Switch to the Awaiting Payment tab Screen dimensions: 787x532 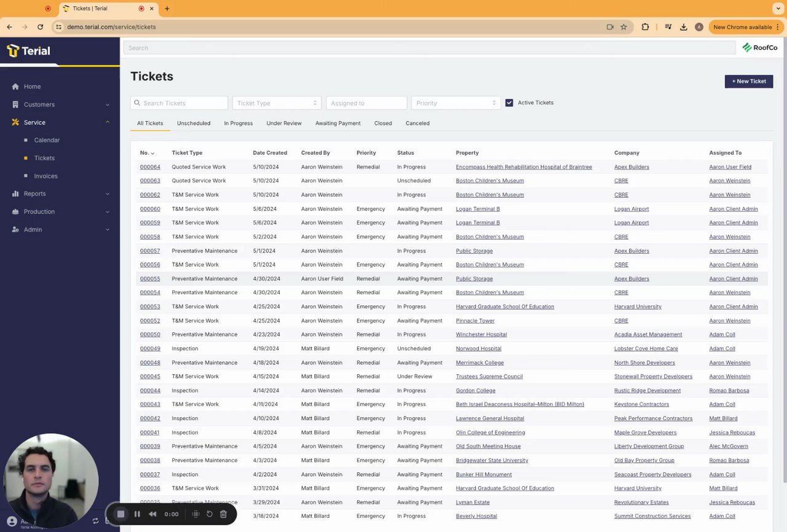[338, 123]
